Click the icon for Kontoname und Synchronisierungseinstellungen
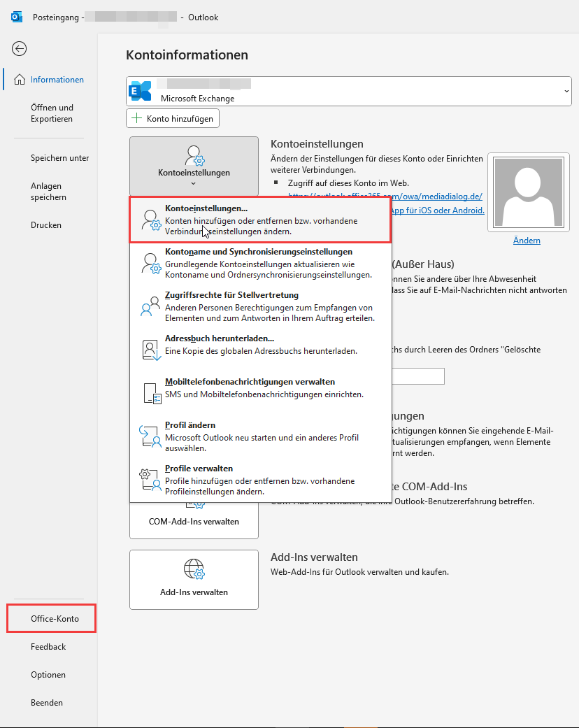579x728 pixels. (x=151, y=263)
